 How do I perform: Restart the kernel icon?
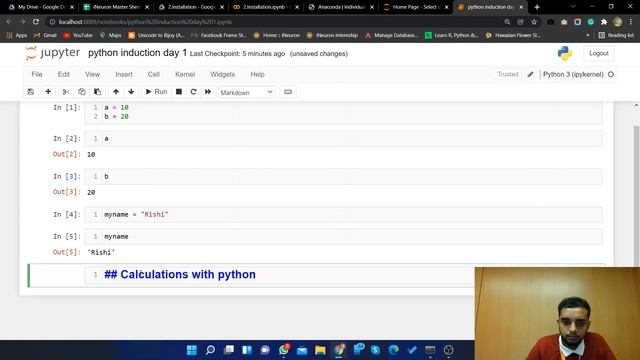[x=193, y=92]
